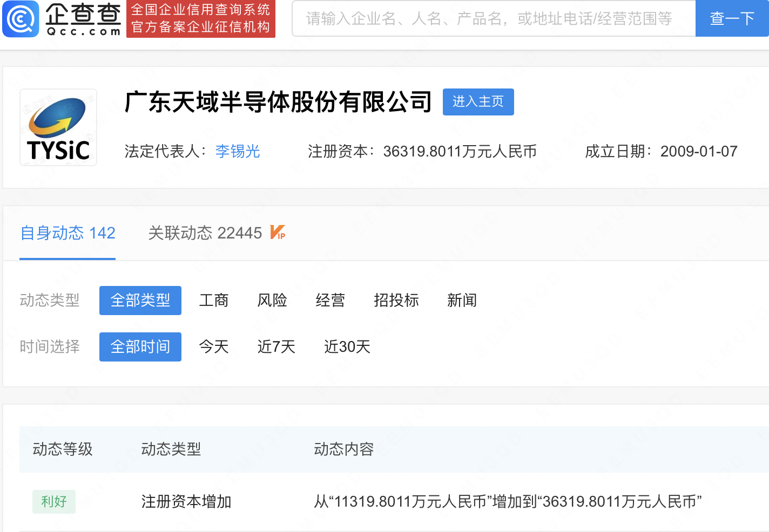Click the 注册资本增加 row type
769x532 pixels.
(x=186, y=502)
